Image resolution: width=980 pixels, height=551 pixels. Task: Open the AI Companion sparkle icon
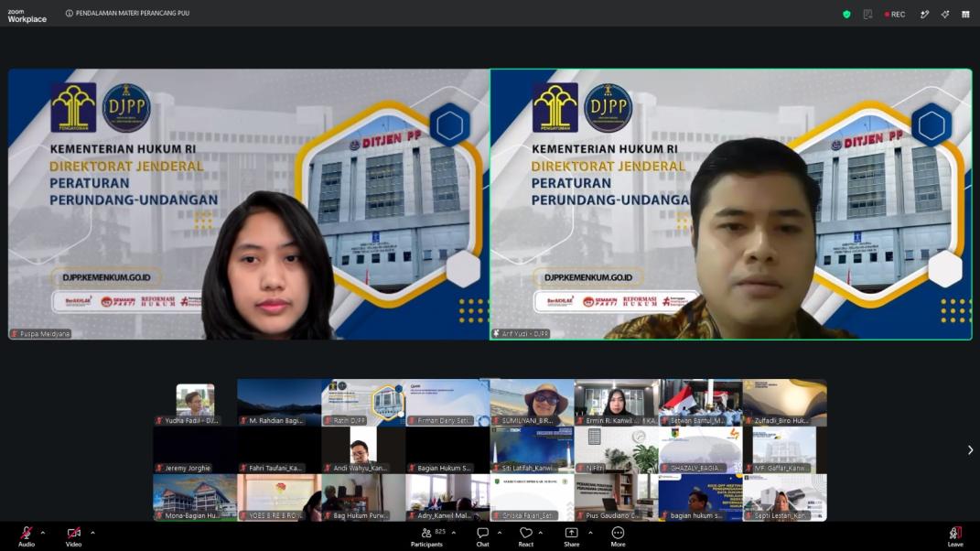click(x=945, y=14)
